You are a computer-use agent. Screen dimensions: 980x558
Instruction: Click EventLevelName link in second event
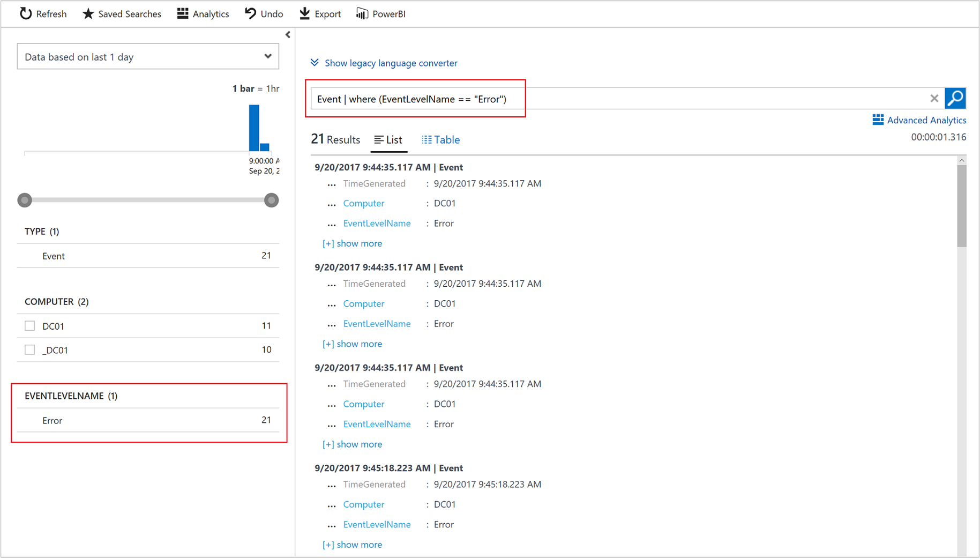(x=377, y=324)
